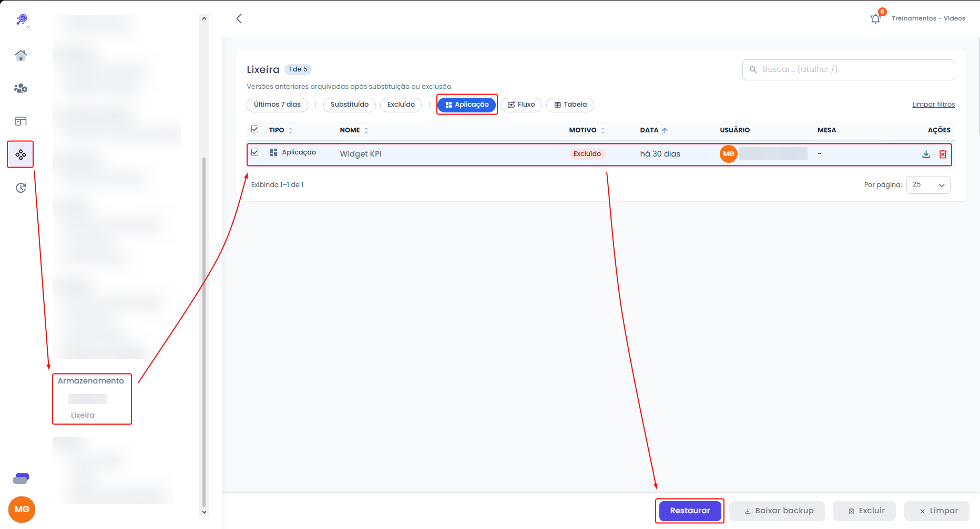Viewport: 980px width, 529px height.
Task: Click the '1 de 5' counter badge
Action: (298, 69)
